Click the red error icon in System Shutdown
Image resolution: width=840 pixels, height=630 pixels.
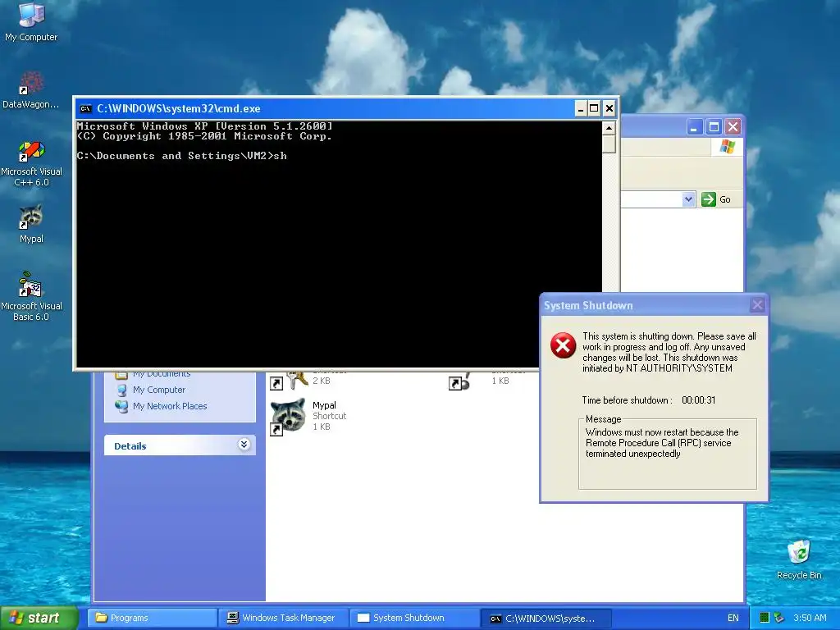point(563,345)
